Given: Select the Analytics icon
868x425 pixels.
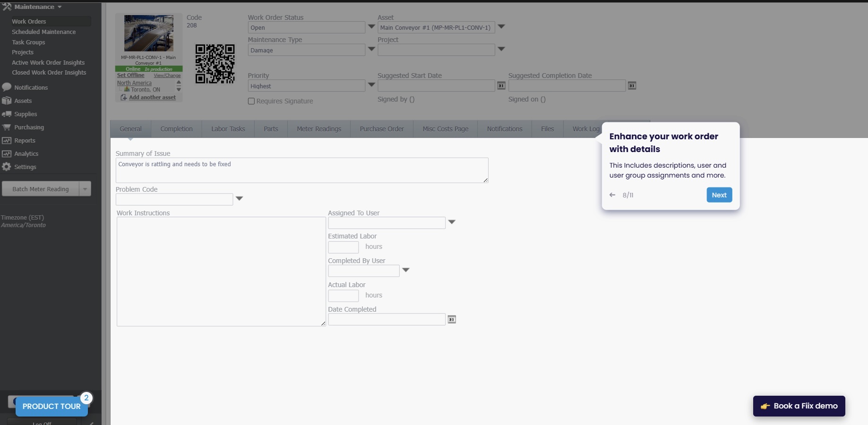Looking at the screenshot, I should (x=6, y=153).
